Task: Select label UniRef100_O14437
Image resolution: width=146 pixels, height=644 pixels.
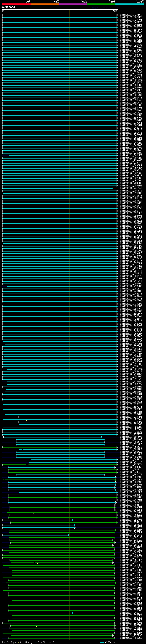Action: click(131, 487)
